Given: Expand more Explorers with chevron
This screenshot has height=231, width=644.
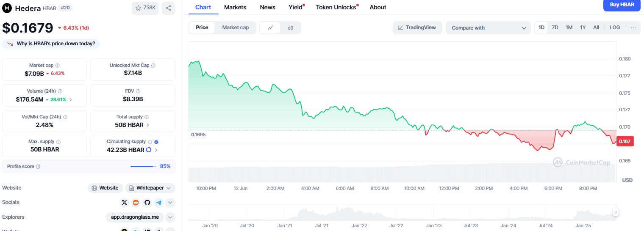Looking at the screenshot, I should (x=170, y=217).
